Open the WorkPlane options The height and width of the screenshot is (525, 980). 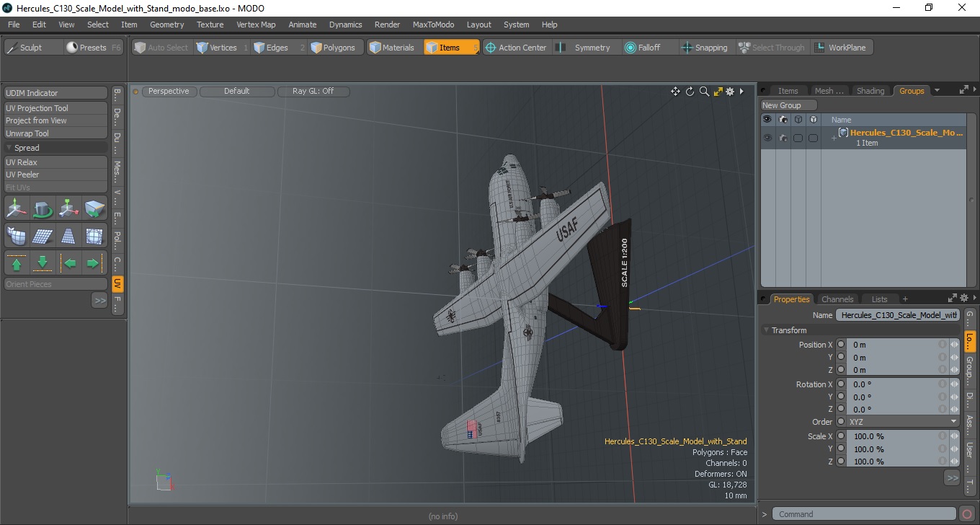click(x=842, y=48)
